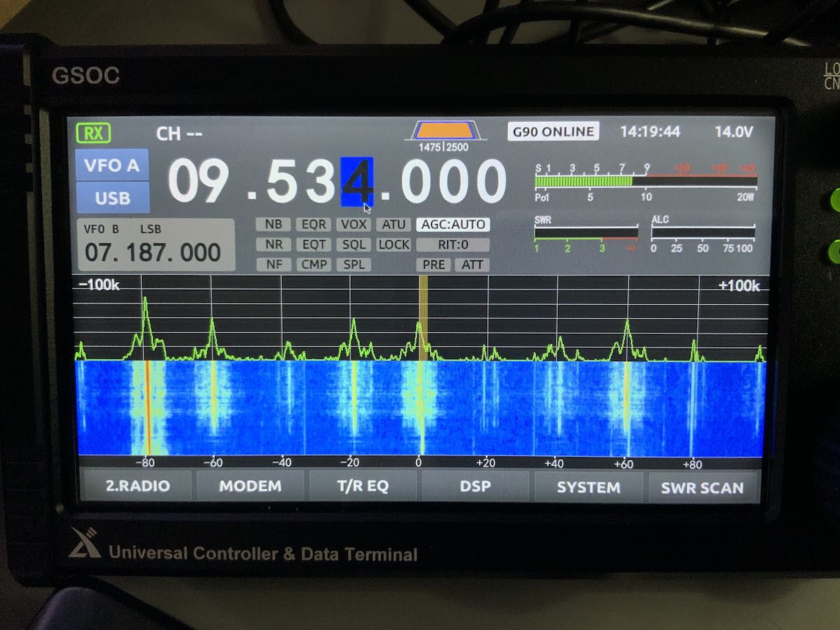Viewport: 840px width, 630px height.
Task: Turn on the ATU antenna tuner
Action: click(x=394, y=225)
